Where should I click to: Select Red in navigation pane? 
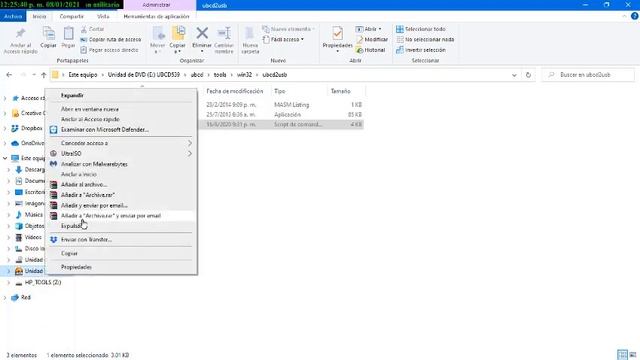tap(26, 298)
